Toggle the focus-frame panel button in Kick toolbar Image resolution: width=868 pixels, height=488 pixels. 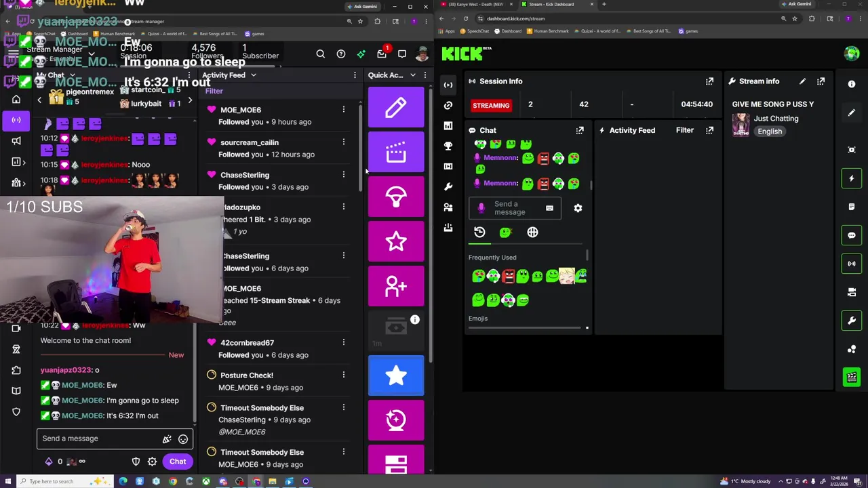click(852, 150)
